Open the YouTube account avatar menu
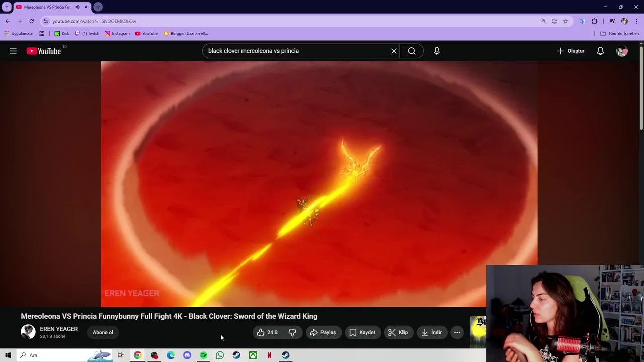Screen dimensions: 644x362 coord(622,51)
